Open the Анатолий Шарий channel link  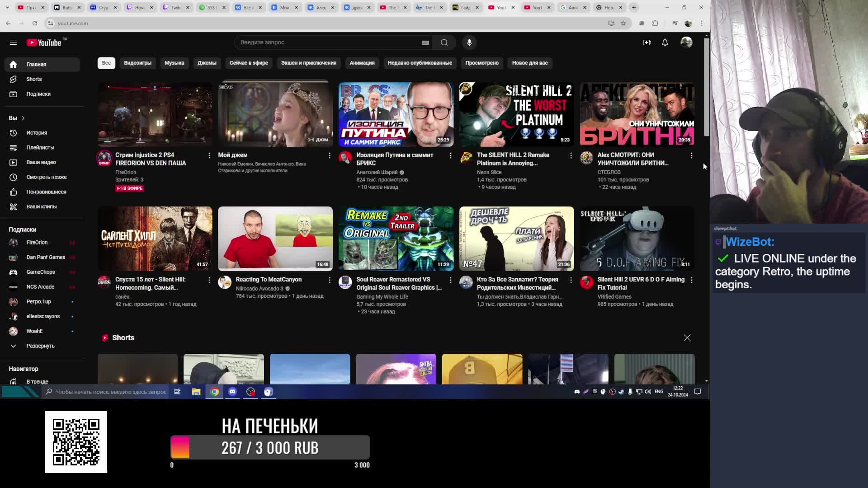[x=377, y=172]
